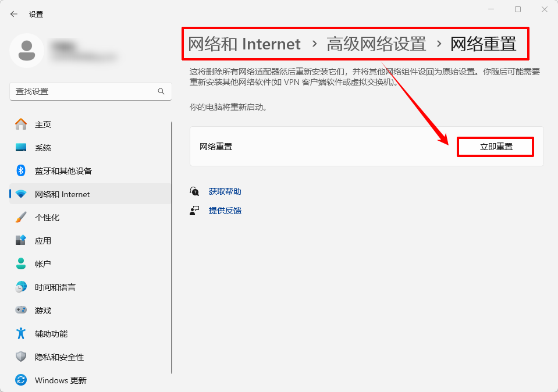Click the 提供反馈 person icon
Image resolution: width=558 pixels, height=392 pixels.
pos(194,211)
